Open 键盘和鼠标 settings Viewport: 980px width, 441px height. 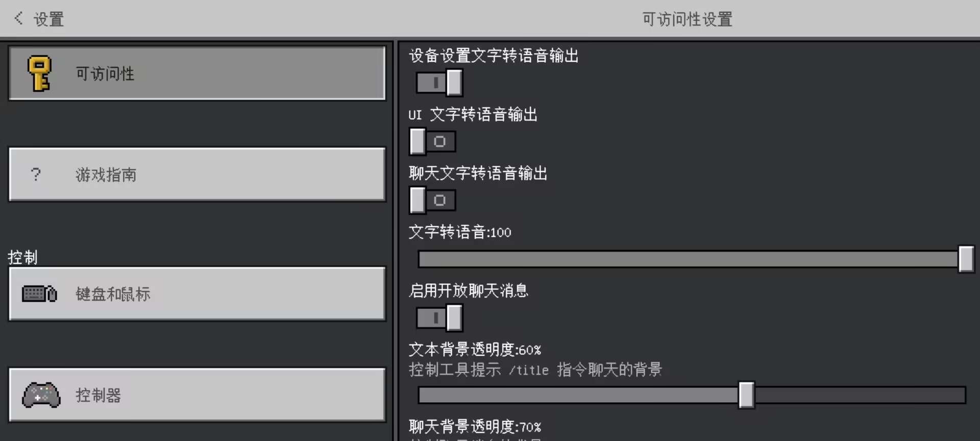pos(197,294)
